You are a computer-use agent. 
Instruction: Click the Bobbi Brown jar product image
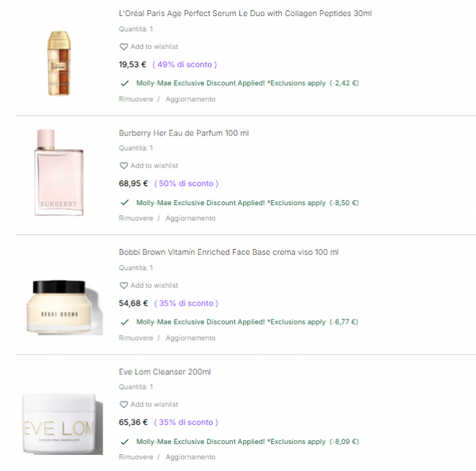click(63, 307)
